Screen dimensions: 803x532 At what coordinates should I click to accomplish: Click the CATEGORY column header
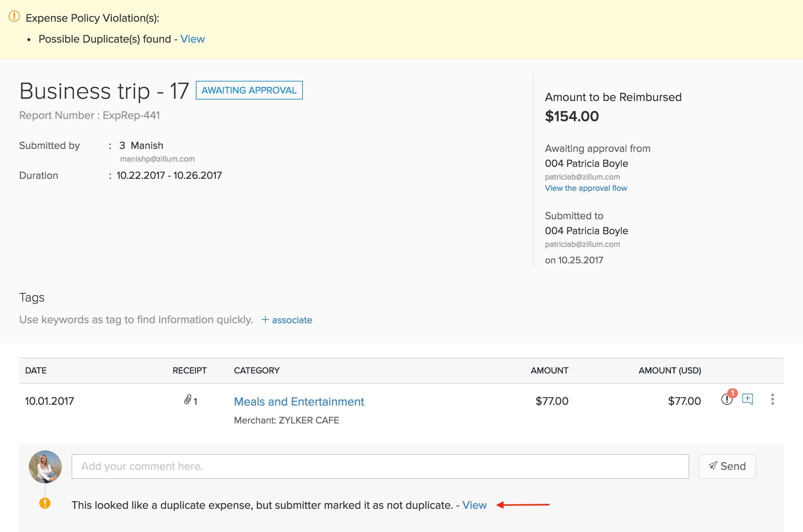[x=256, y=370]
